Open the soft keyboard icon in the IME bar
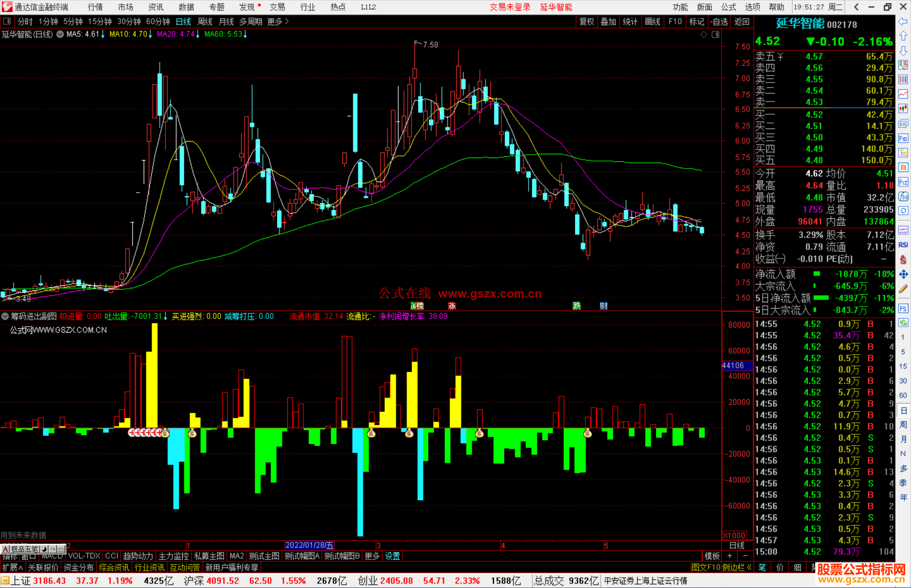Image resolution: width=911 pixels, height=588 pixels. click(61, 549)
